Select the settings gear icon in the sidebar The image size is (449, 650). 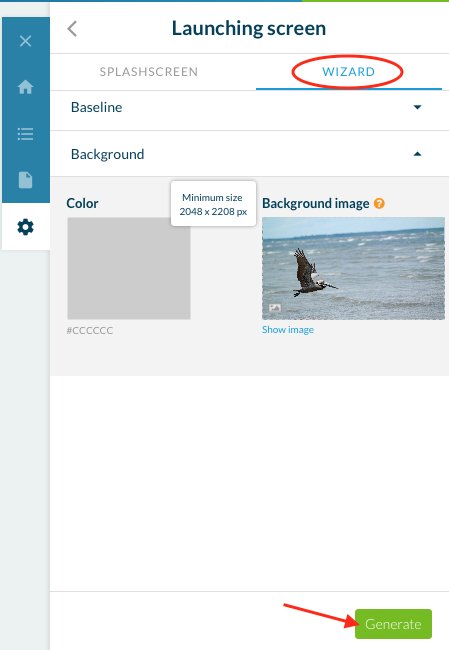click(x=25, y=227)
